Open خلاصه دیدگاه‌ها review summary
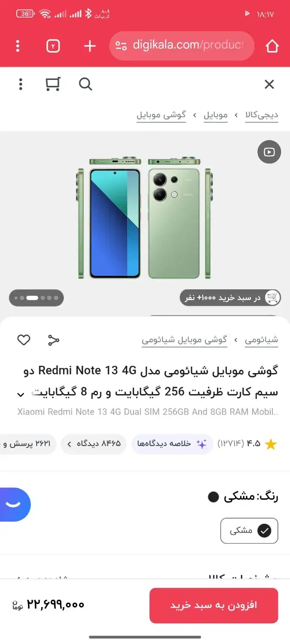290x644 pixels. point(172,444)
